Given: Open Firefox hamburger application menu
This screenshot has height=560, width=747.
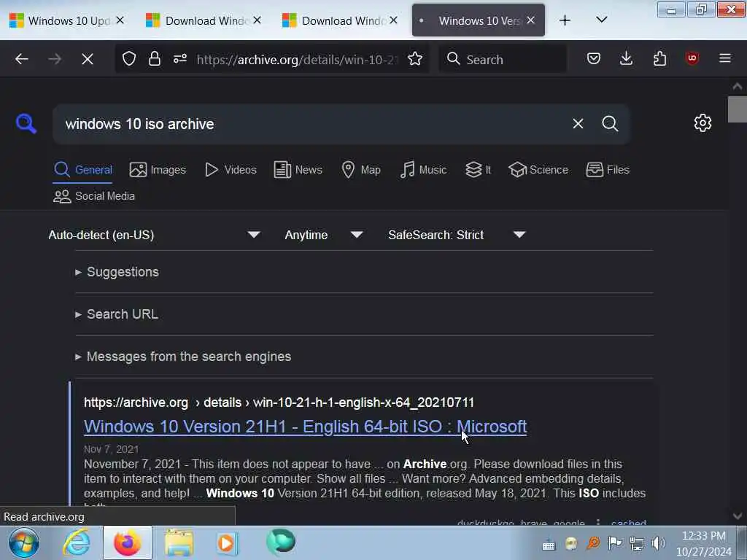Looking at the screenshot, I should [725, 58].
